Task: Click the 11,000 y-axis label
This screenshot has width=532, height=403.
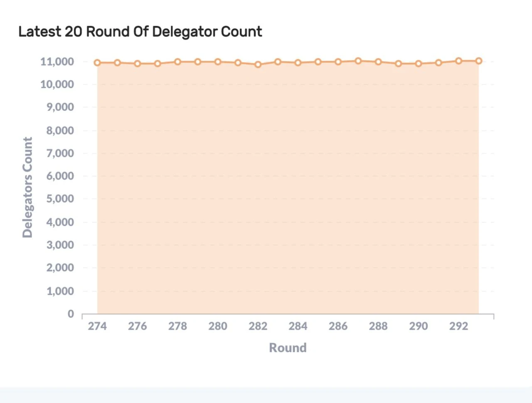Action: pos(57,62)
